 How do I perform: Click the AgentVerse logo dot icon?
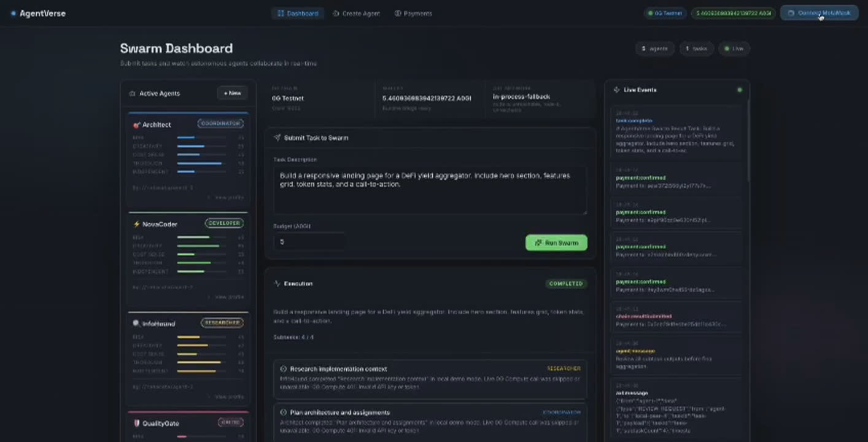tap(14, 14)
